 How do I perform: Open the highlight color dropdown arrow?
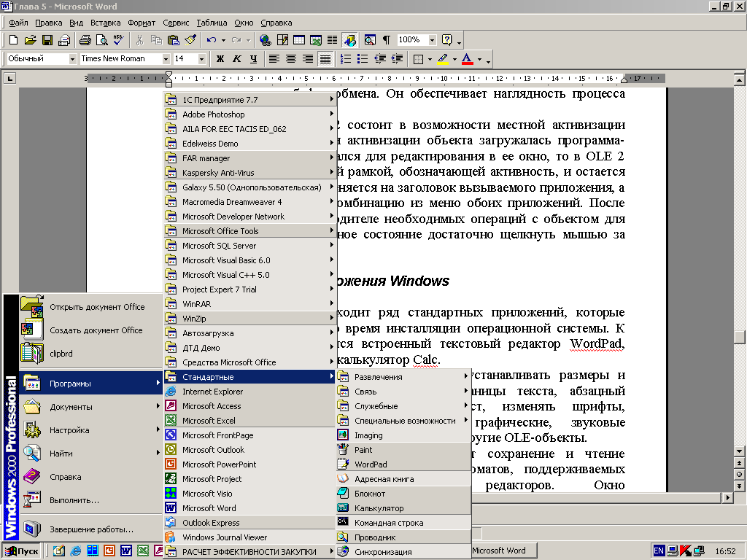[x=454, y=59]
